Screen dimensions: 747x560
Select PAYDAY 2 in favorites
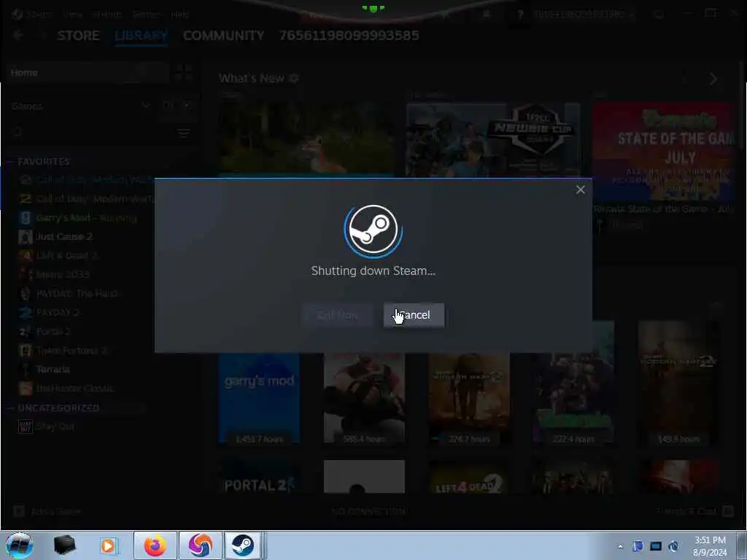pos(58,313)
